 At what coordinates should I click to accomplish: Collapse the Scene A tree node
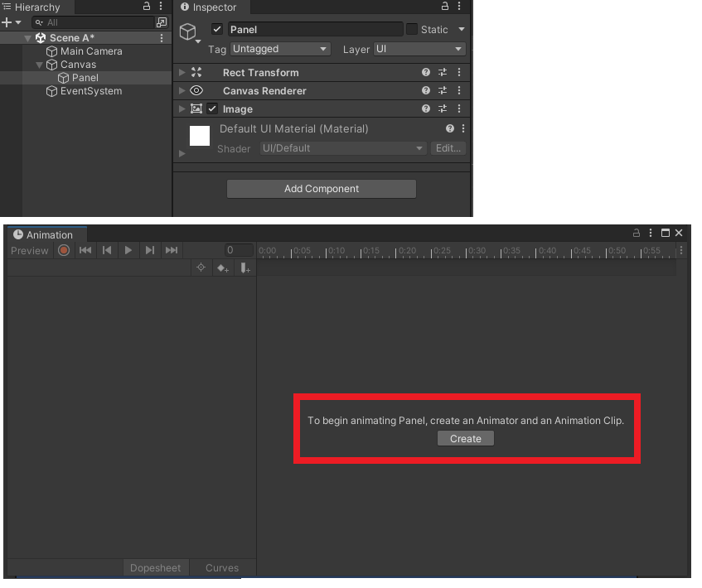[x=28, y=38]
